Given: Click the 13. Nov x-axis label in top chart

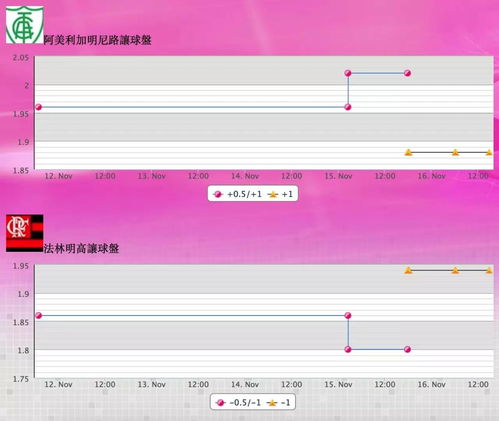Looking at the screenshot, I should pyautogui.click(x=152, y=176).
